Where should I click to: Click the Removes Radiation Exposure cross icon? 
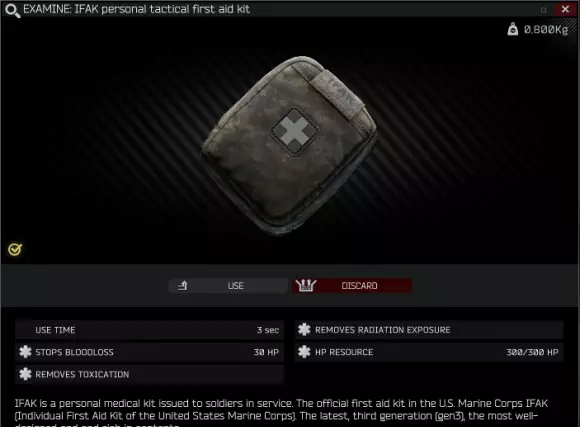coord(304,330)
